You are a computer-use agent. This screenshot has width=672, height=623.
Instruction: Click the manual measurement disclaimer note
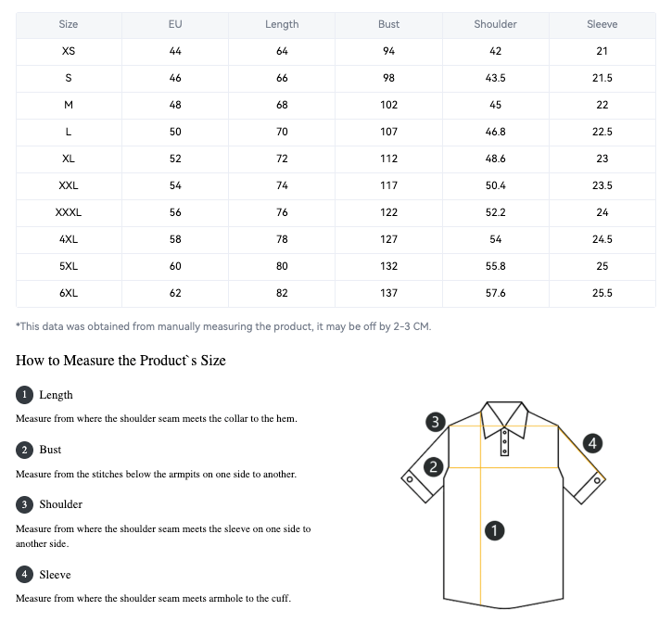[x=223, y=326]
